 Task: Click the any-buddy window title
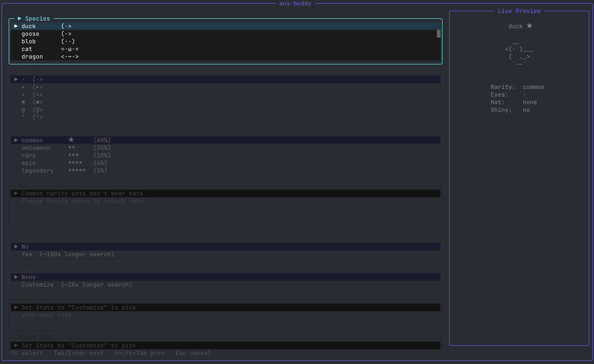[x=295, y=3]
